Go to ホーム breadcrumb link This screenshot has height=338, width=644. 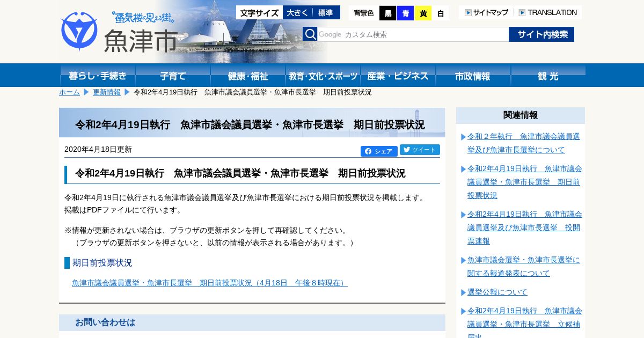(69, 92)
